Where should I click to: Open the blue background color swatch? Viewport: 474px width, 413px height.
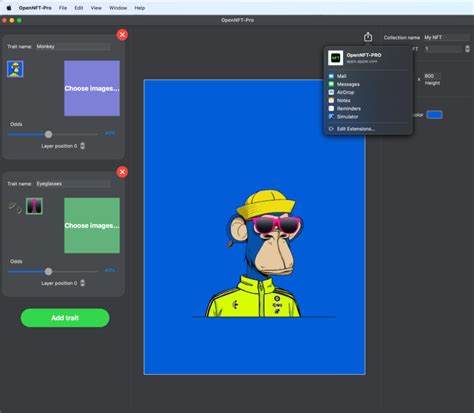[x=435, y=115]
